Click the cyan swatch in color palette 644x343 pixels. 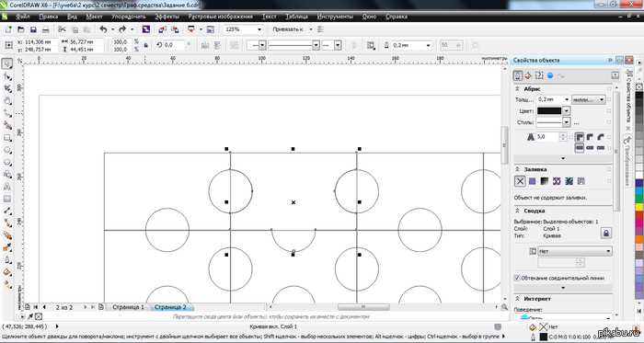tap(639, 190)
